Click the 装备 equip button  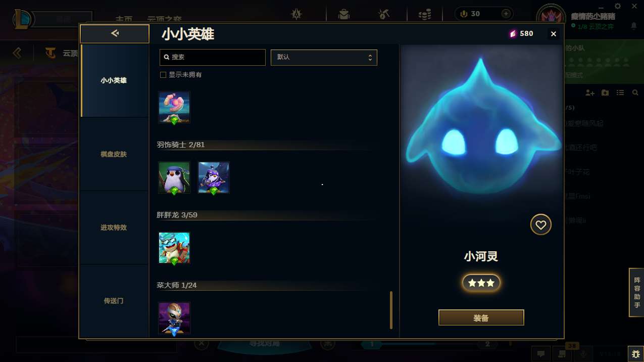coord(481,318)
